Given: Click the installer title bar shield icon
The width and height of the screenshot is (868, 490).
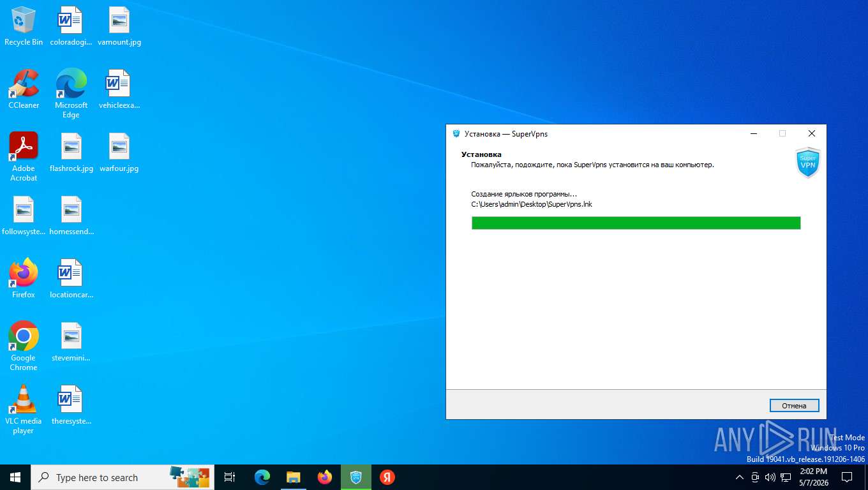Looking at the screenshot, I should [456, 134].
